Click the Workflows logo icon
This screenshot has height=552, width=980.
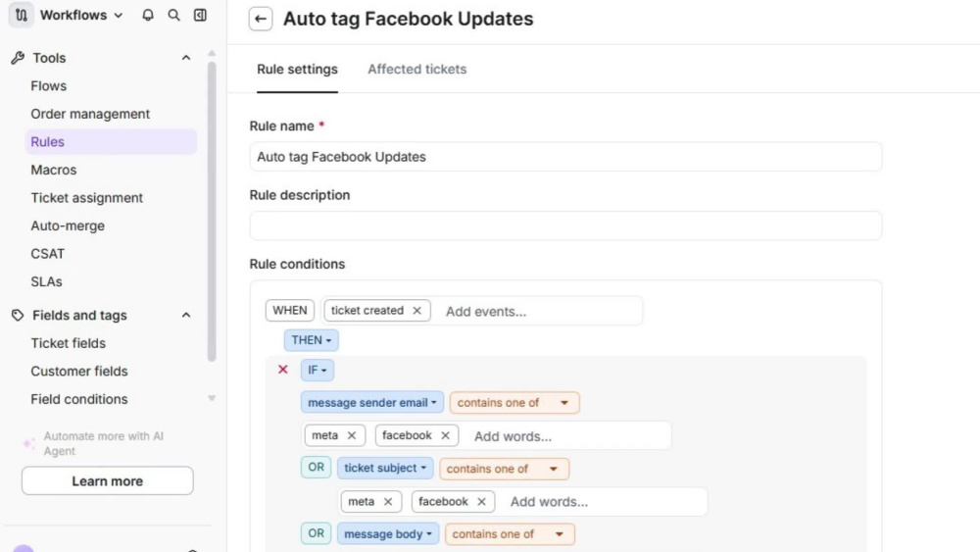(22, 15)
